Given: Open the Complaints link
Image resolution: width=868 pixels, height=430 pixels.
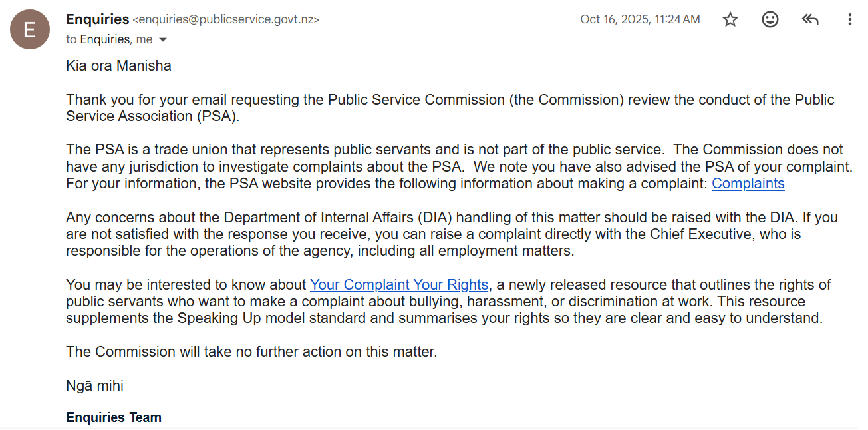Looking at the screenshot, I should pyautogui.click(x=748, y=184).
